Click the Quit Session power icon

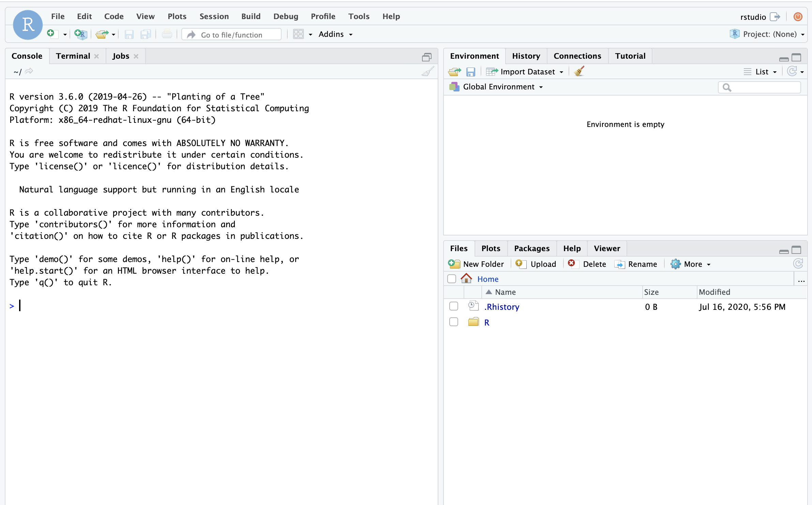tap(798, 17)
